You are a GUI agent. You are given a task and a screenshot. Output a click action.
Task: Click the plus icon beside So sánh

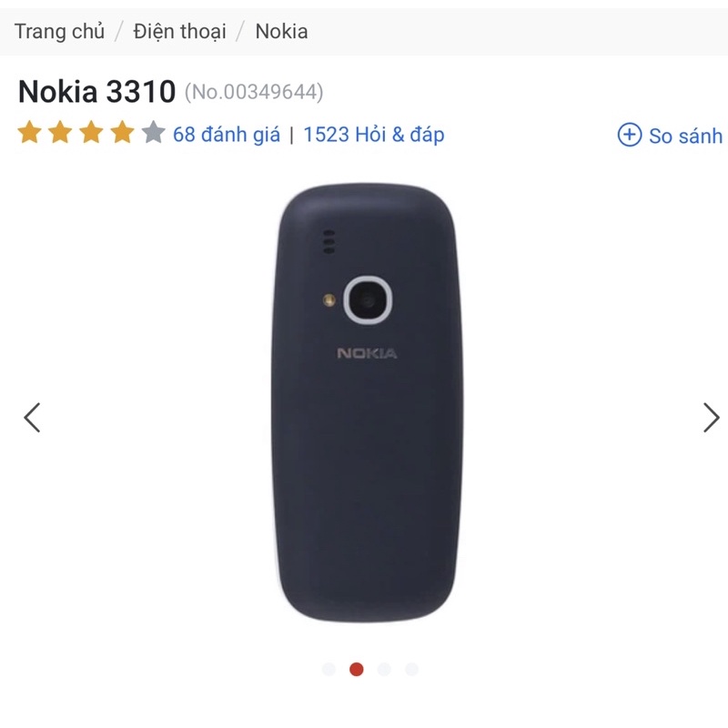(x=630, y=135)
